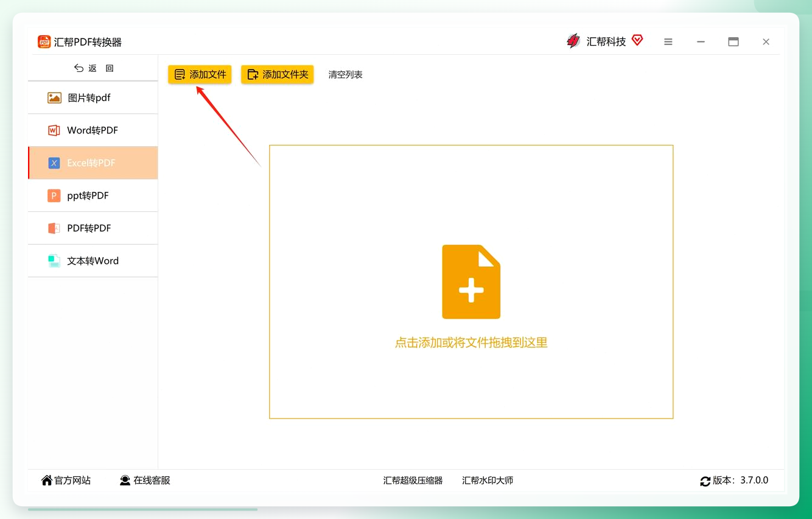
Task: Click the PDF icon beside PDF转PDF
Action: click(x=54, y=228)
